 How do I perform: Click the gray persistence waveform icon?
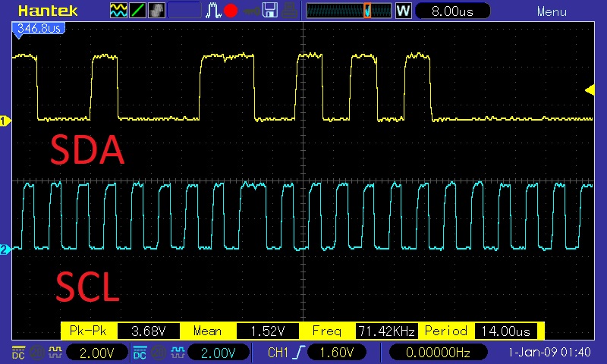pos(156,11)
